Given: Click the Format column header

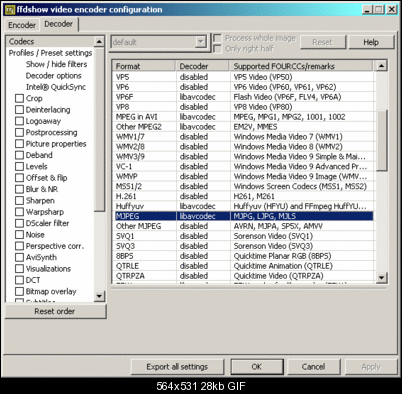Looking at the screenshot, I should pyautogui.click(x=144, y=66).
